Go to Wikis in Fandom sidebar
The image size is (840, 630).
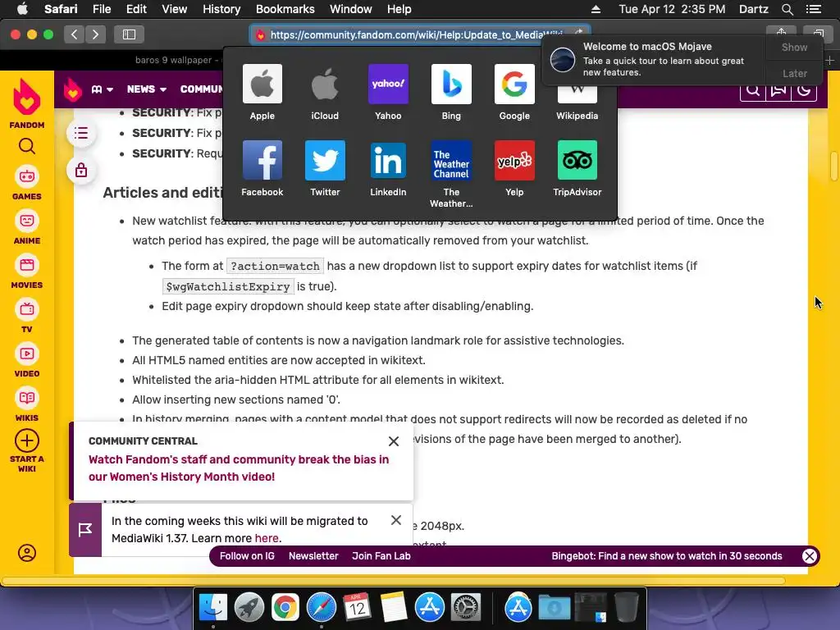(27, 405)
